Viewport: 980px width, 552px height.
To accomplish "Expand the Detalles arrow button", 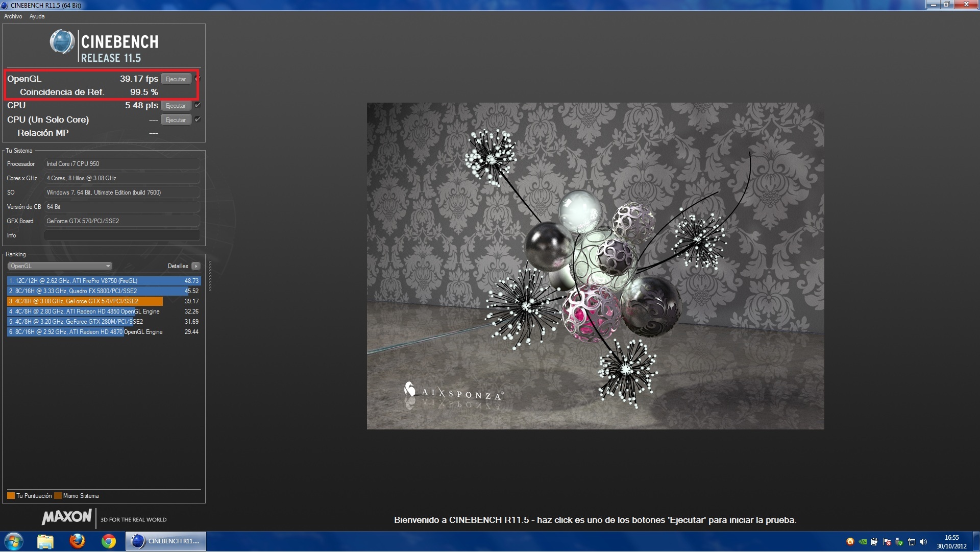I will (x=195, y=266).
